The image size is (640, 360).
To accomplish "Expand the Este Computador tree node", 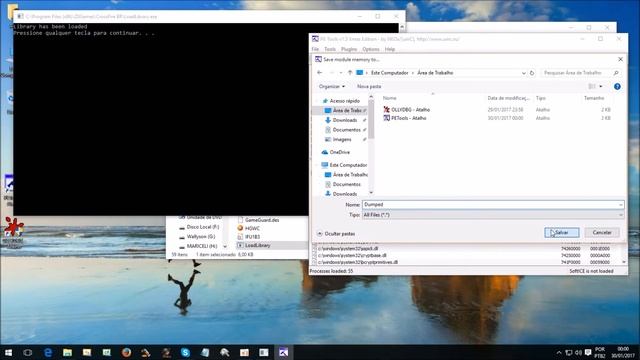I will [317, 165].
